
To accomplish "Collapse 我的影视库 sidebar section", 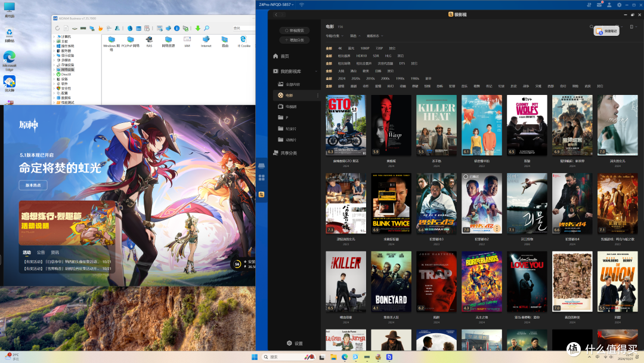I will [316, 72].
